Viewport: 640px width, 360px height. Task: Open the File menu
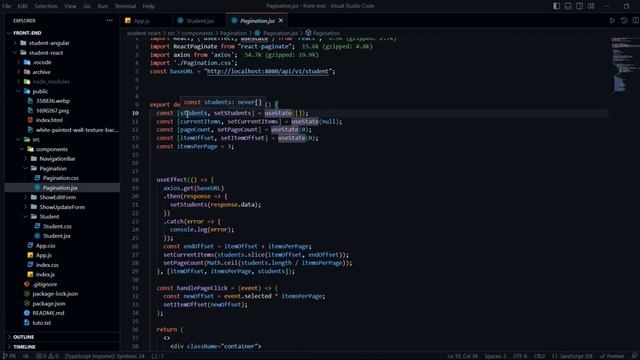coord(7,6)
